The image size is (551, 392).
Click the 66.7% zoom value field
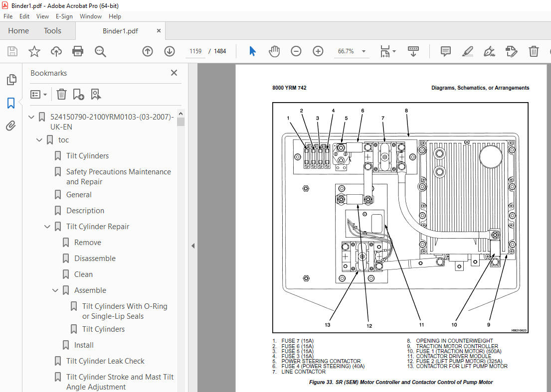(x=346, y=51)
